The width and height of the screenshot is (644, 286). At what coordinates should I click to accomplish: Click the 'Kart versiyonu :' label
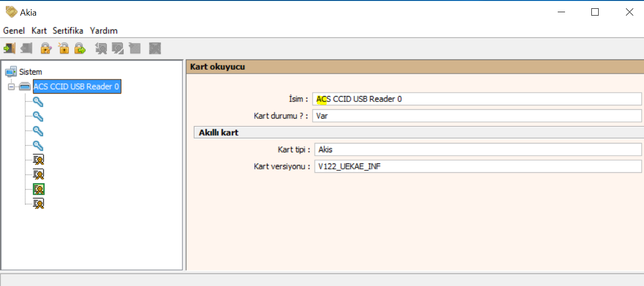[x=282, y=166]
